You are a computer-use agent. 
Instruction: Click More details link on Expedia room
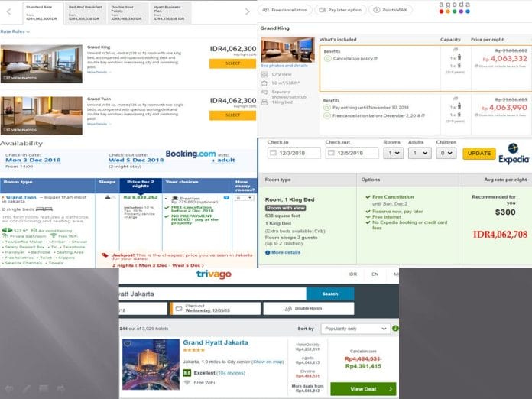[x=286, y=252]
